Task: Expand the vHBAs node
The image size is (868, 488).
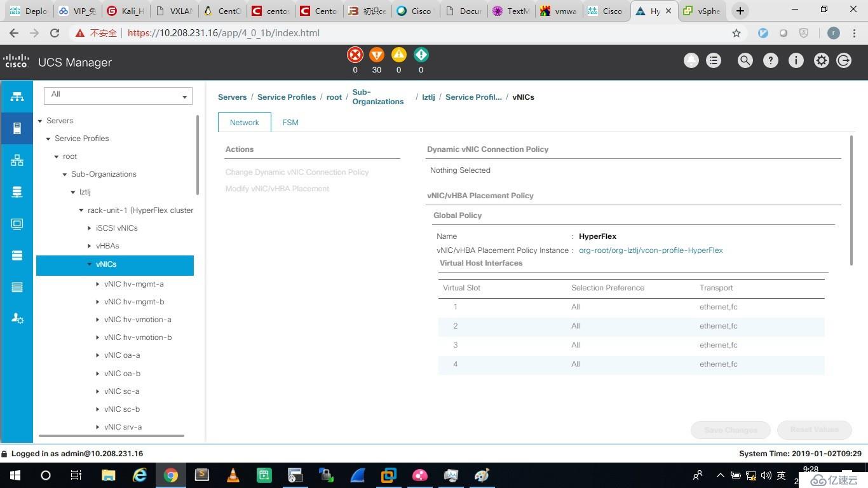Action: click(x=90, y=246)
